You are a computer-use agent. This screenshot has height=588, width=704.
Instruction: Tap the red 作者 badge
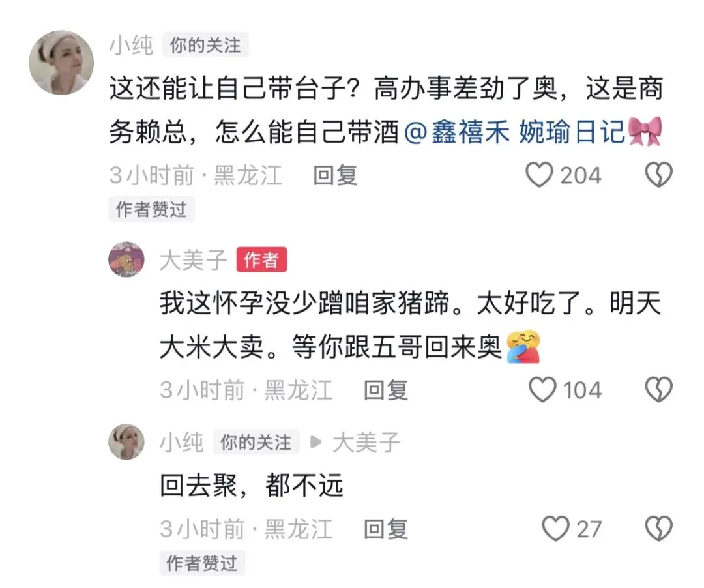[x=262, y=260]
